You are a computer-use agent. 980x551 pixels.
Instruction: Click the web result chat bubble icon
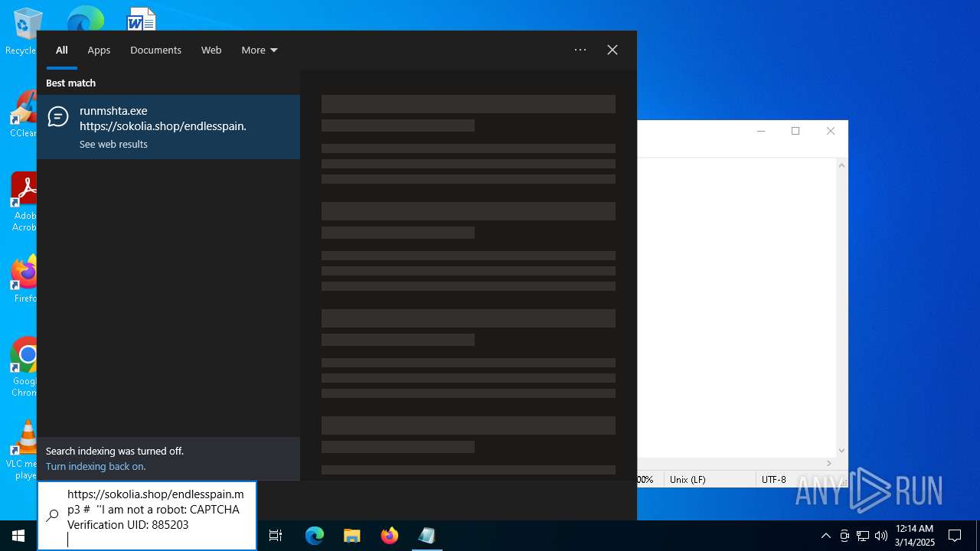[x=58, y=116]
